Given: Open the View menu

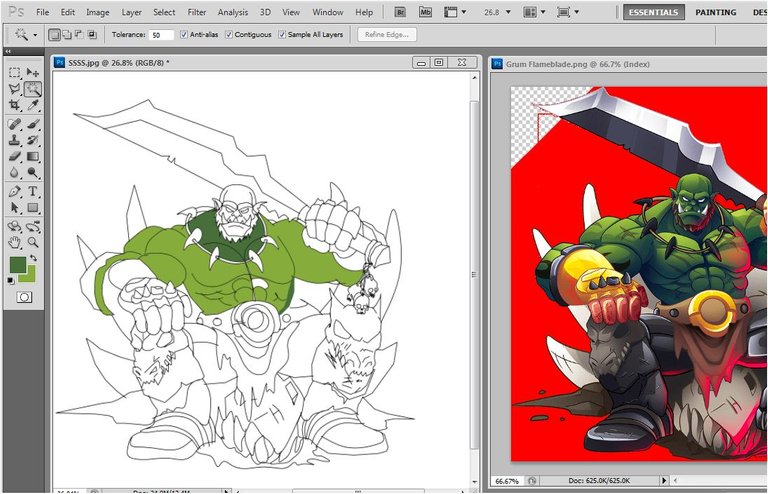Looking at the screenshot, I should pyautogui.click(x=291, y=12).
